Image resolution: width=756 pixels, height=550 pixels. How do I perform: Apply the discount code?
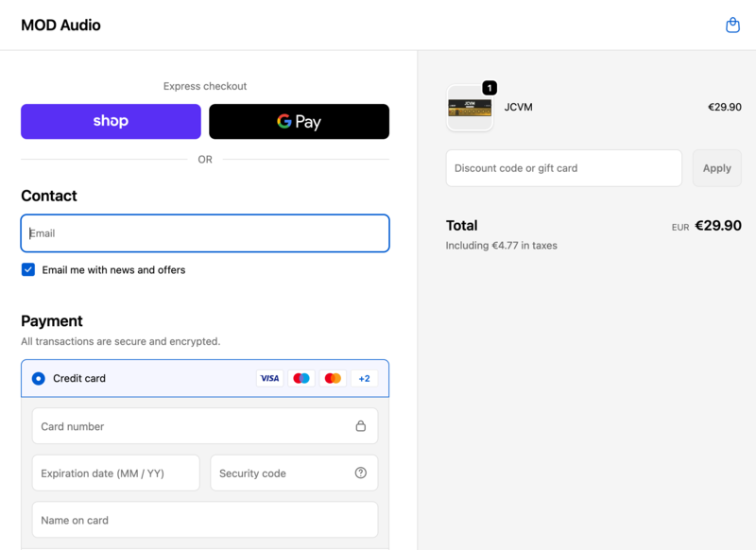(716, 167)
